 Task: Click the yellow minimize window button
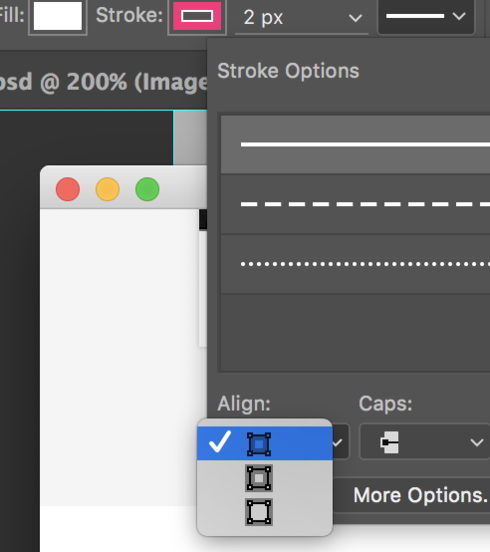click(x=108, y=189)
